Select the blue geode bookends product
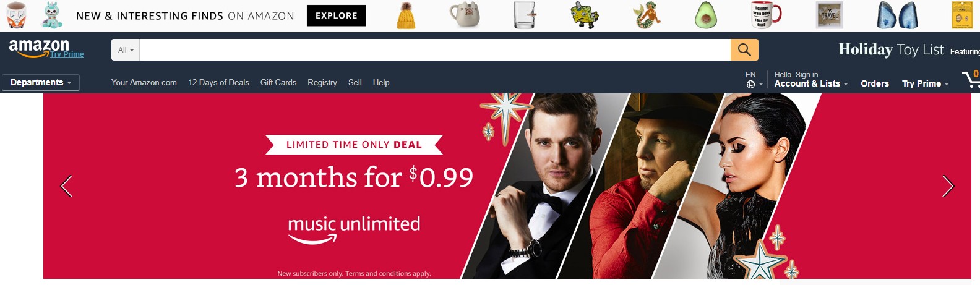This screenshot has width=980, height=285. [x=897, y=15]
